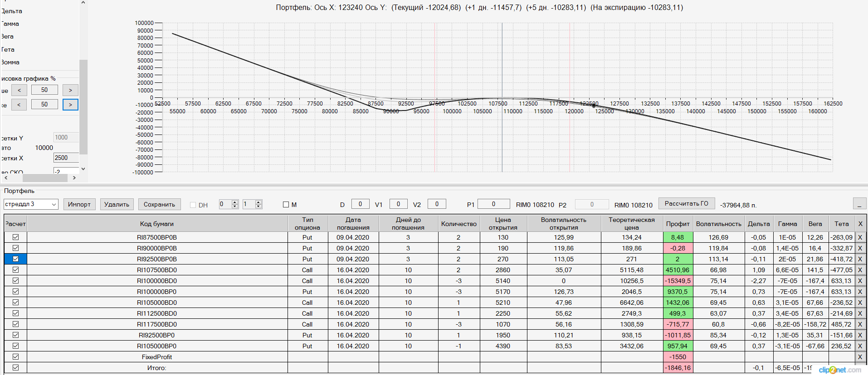Click the P1 input field
Viewport: 868px width, 375px height.
point(494,204)
